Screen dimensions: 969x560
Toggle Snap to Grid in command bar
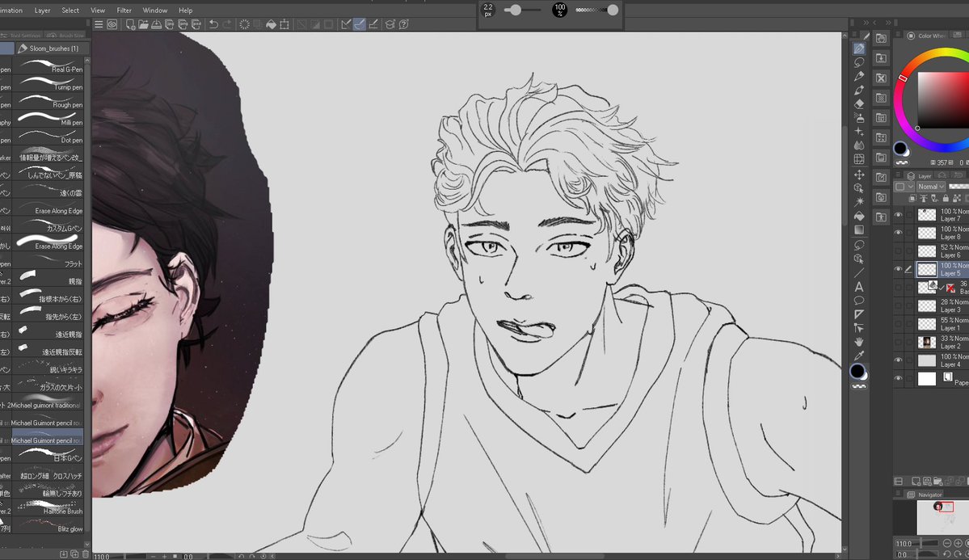coord(373,24)
